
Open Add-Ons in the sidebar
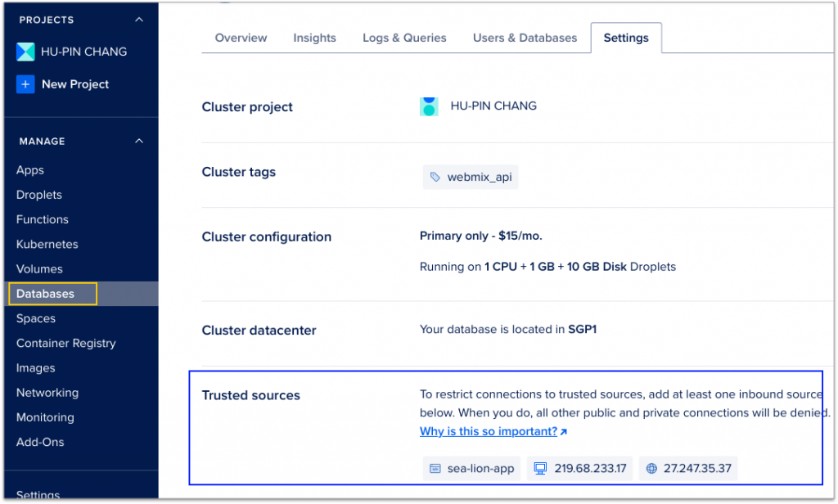pos(40,443)
